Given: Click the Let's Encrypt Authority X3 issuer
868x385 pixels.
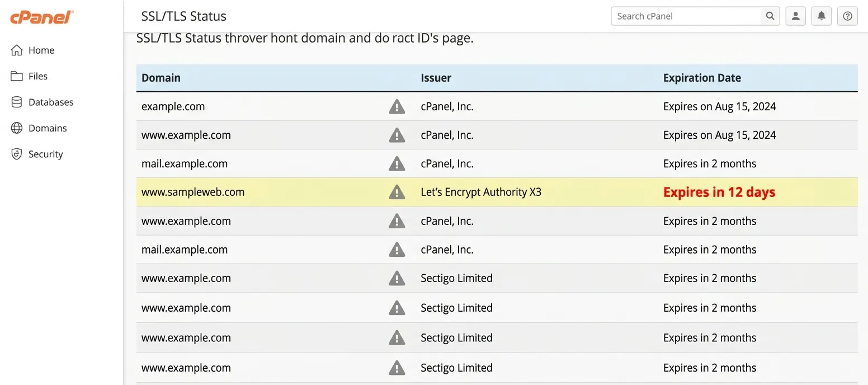Looking at the screenshot, I should pyautogui.click(x=481, y=192).
